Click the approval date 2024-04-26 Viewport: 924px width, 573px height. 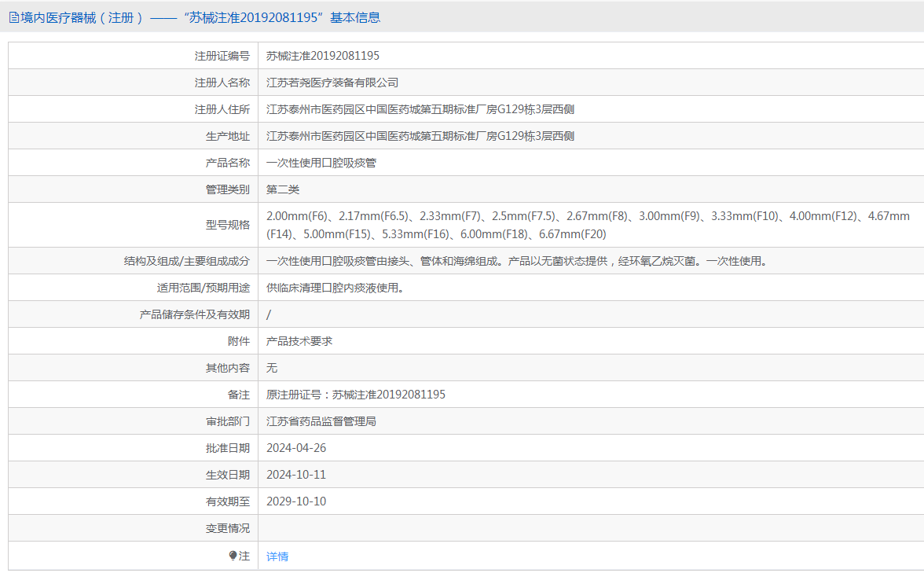296,448
